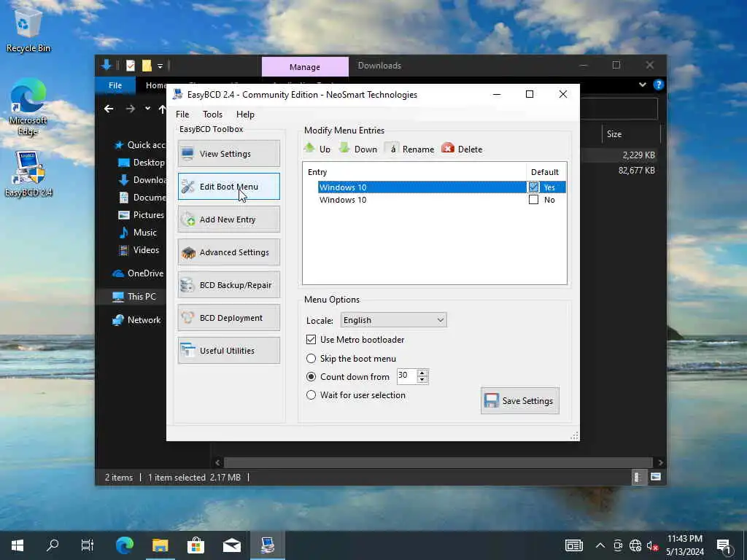The image size is (747, 560).
Task: Open Microsoft Store from taskbar
Action: coord(196,545)
